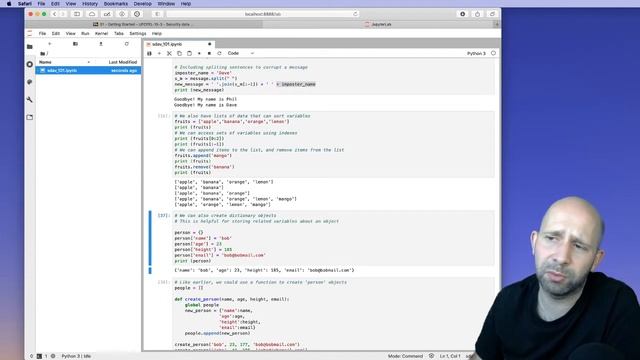Save the notebook with the toolbar icon
Screen dimensions: 640x360
click(149, 53)
